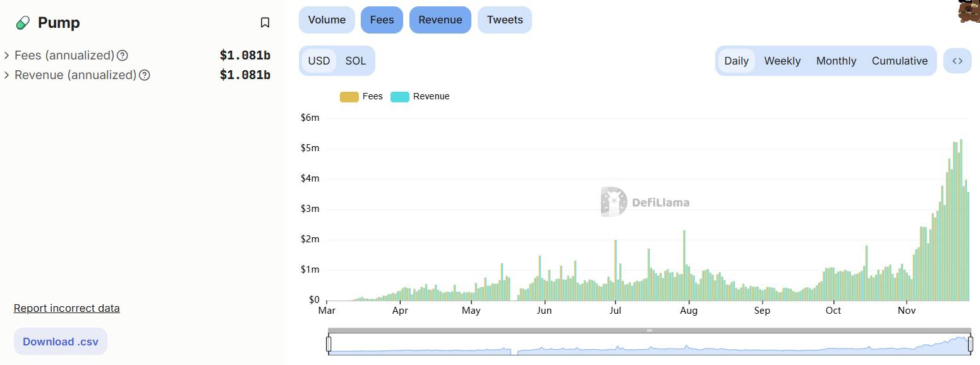Screen dimensions: 980x365
Task: Click the Fees legend label
Action: pos(373,97)
